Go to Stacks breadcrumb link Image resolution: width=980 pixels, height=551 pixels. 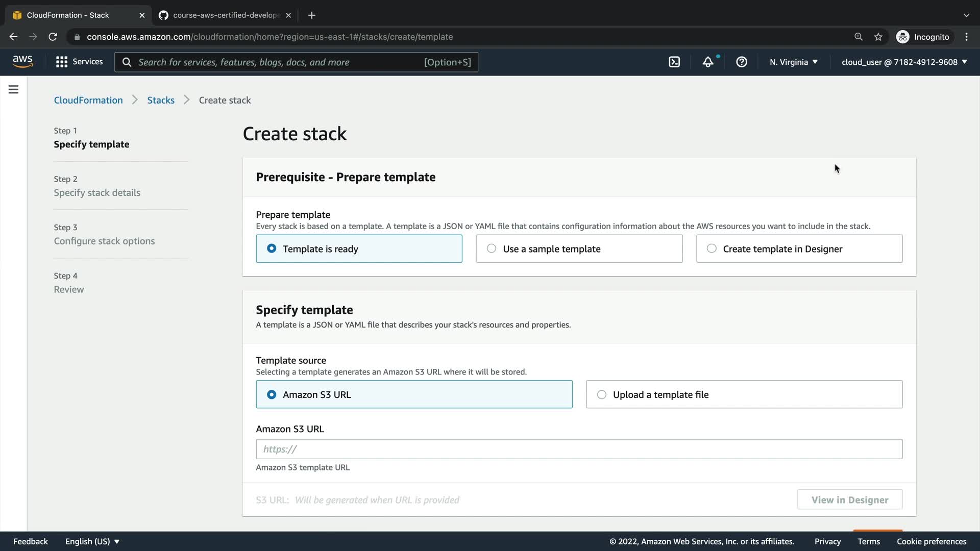(x=161, y=100)
